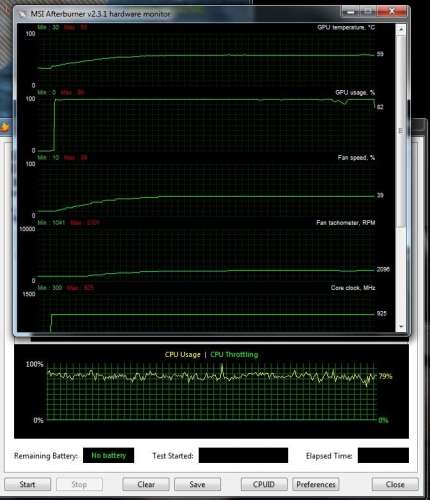Image resolution: width=430 pixels, height=500 pixels.
Task: Click the core clock current value 925
Action: [382, 314]
